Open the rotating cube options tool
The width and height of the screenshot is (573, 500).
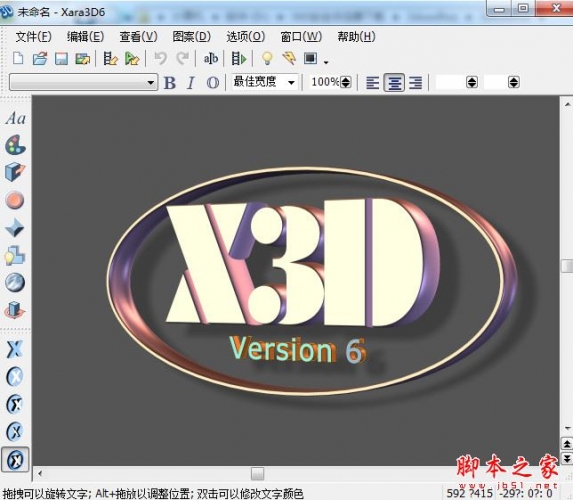[x=15, y=310]
